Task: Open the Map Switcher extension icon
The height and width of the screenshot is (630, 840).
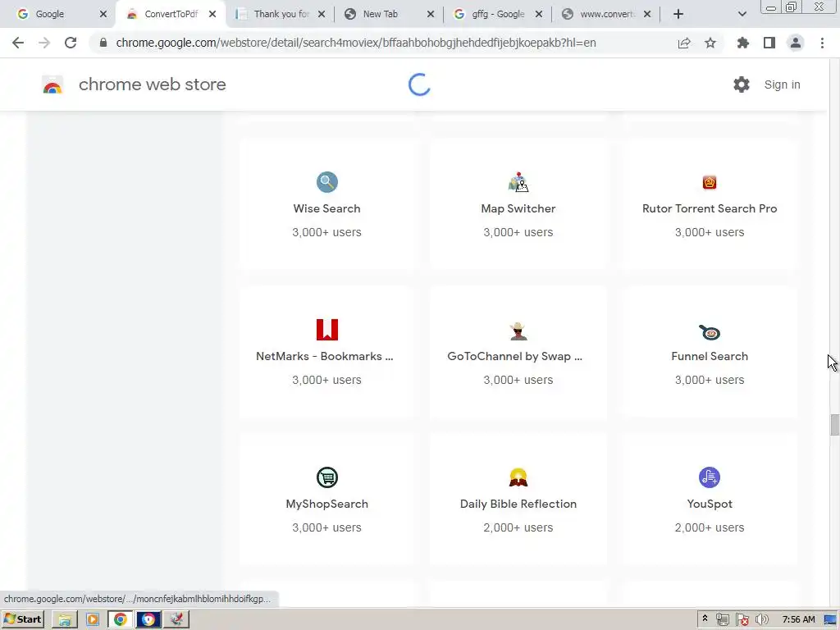Action: pyautogui.click(x=518, y=182)
